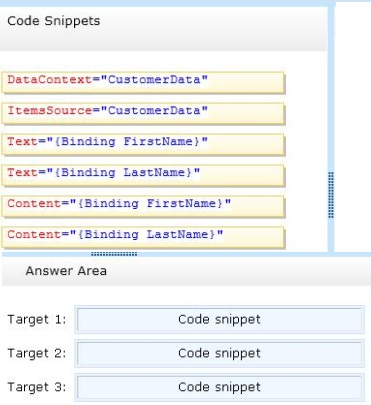This screenshot has height=405, width=371.
Task: Click the Code Snippets panel header
Action: tap(163, 29)
